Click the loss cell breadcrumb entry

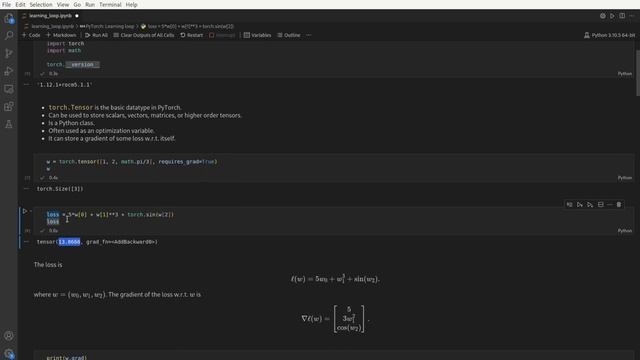coord(187,26)
